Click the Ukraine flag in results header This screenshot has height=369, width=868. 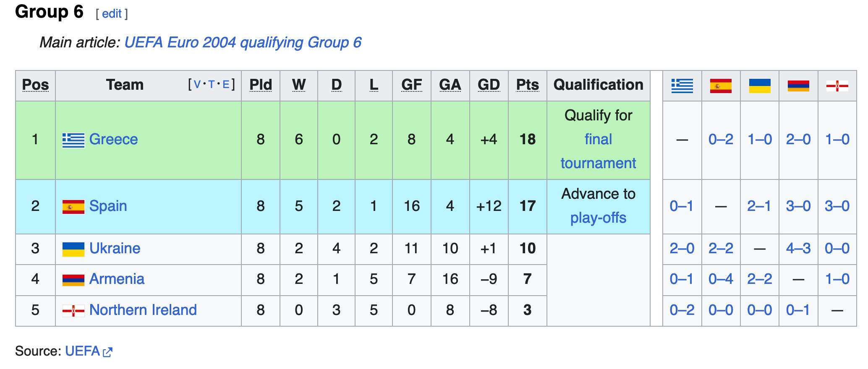tap(760, 86)
